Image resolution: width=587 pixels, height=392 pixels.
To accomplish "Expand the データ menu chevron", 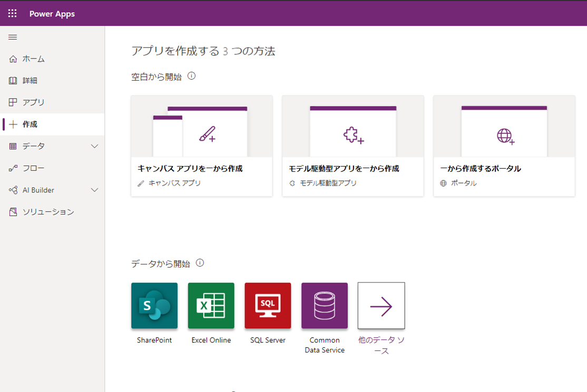I will tap(95, 146).
